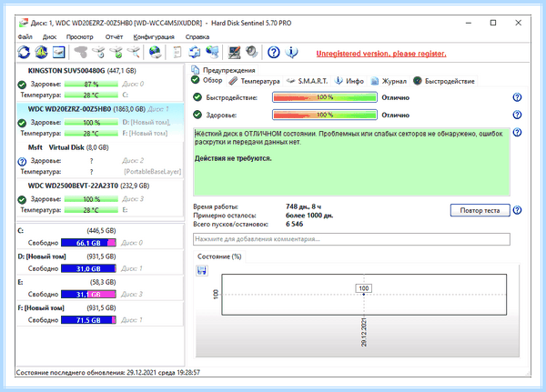Select the Состояние (%) chart tab
Image resolution: width=546 pixels, height=392 pixels.
pyautogui.click(x=219, y=256)
